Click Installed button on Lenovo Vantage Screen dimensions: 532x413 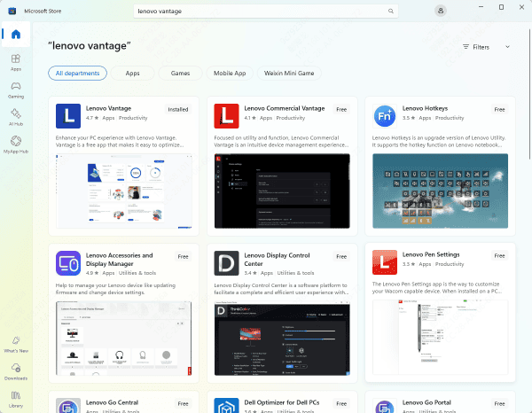tap(178, 109)
